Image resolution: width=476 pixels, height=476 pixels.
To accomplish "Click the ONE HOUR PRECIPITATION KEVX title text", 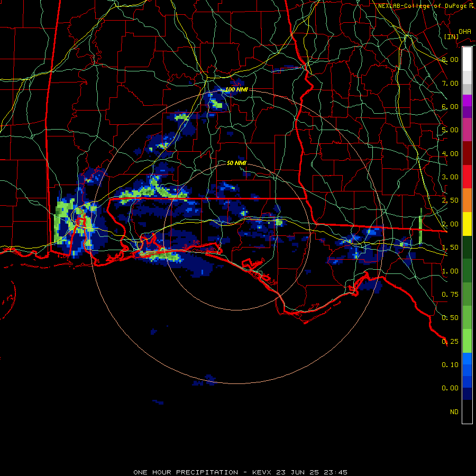I will (x=240, y=472).
